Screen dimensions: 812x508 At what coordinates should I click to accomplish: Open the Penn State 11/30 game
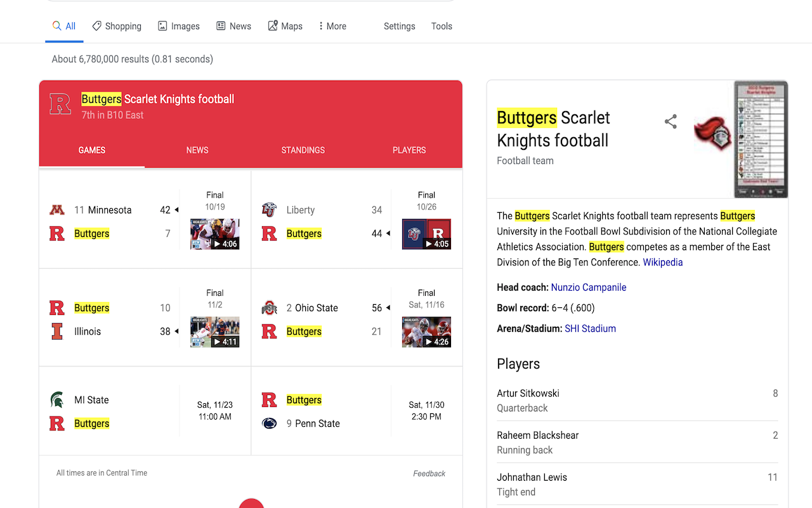coord(357,411)
